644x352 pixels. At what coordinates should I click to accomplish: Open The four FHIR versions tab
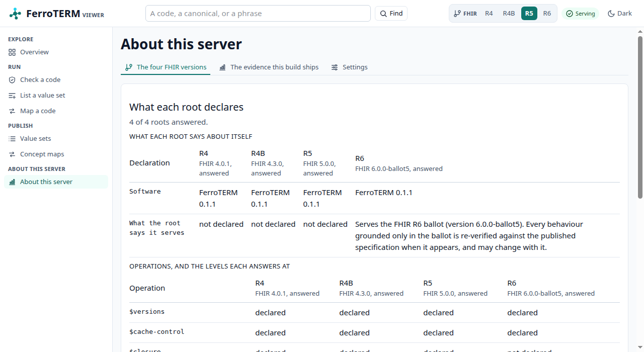pyautogui.click(x=166, y=67)
